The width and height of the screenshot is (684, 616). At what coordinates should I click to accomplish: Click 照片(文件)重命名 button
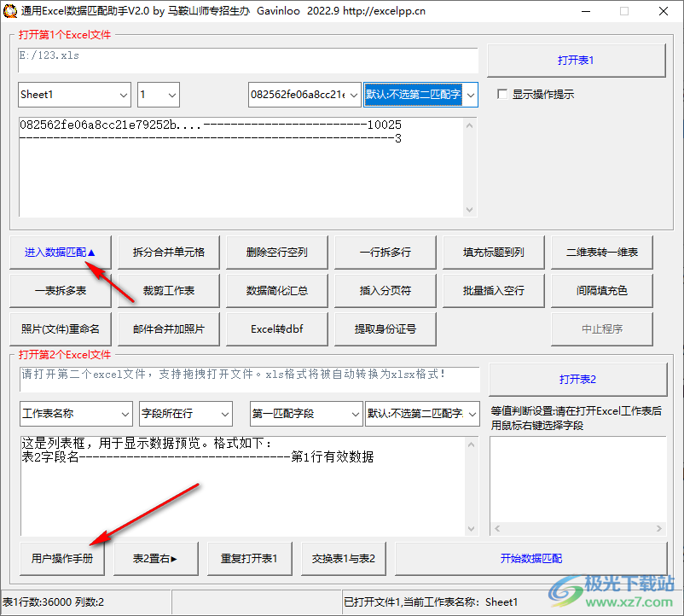(x=61, y=329)
